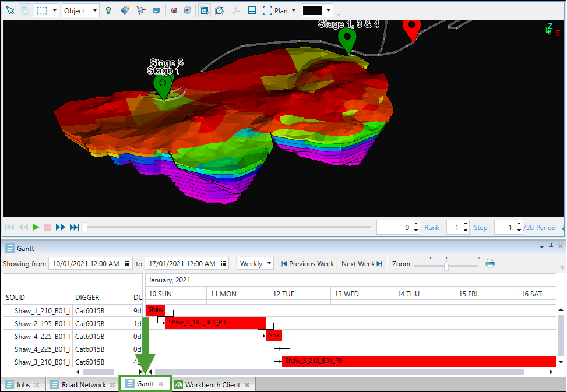
Task: Select the arrow pointer tool
Action: [x=10, y=10]
